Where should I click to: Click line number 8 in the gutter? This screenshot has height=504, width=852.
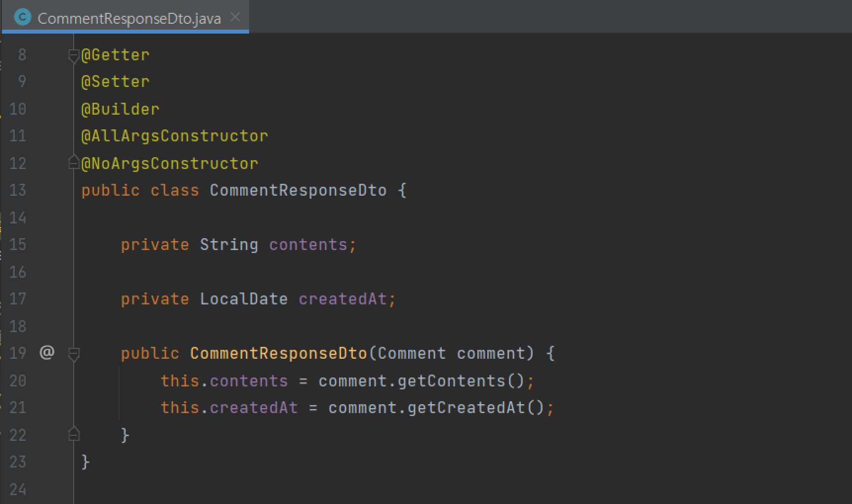(22, 55)
